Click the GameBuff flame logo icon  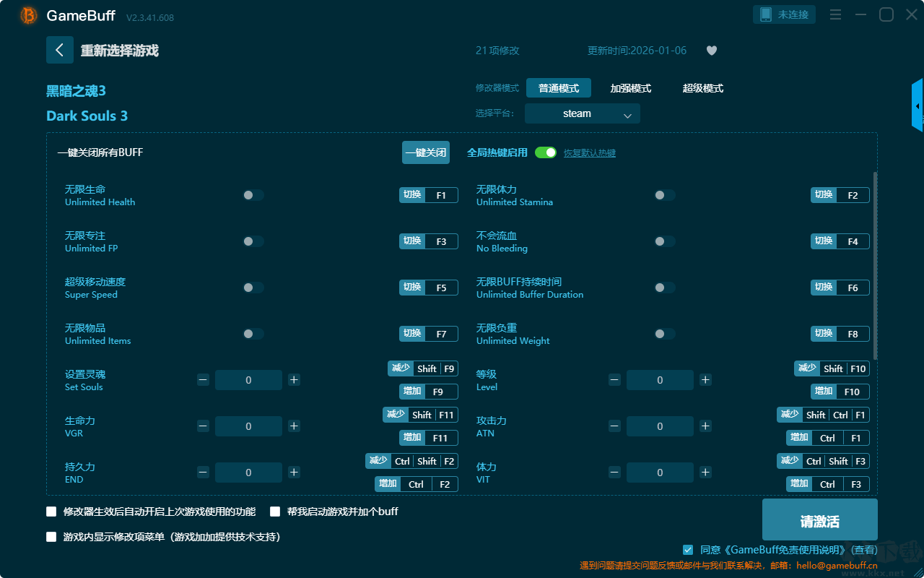29,15
